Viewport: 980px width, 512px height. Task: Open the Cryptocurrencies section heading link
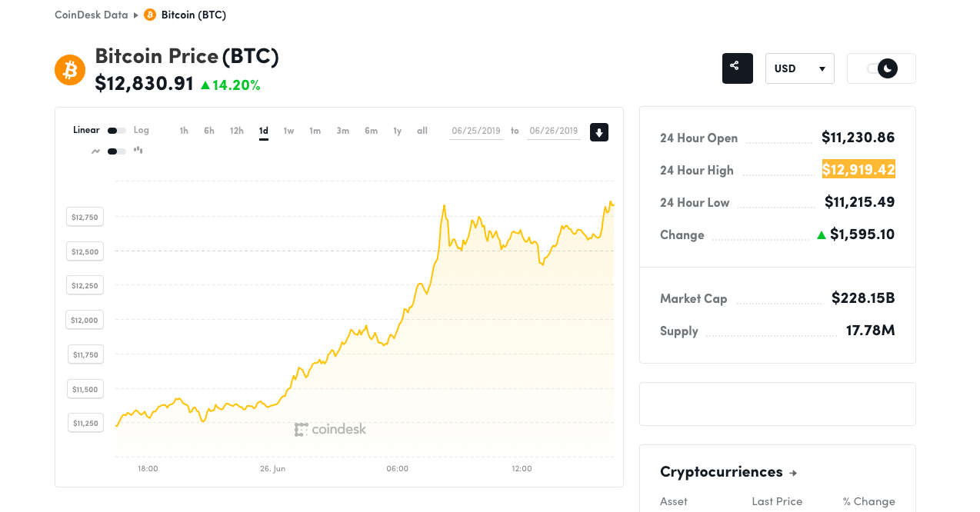coord(722,472)
